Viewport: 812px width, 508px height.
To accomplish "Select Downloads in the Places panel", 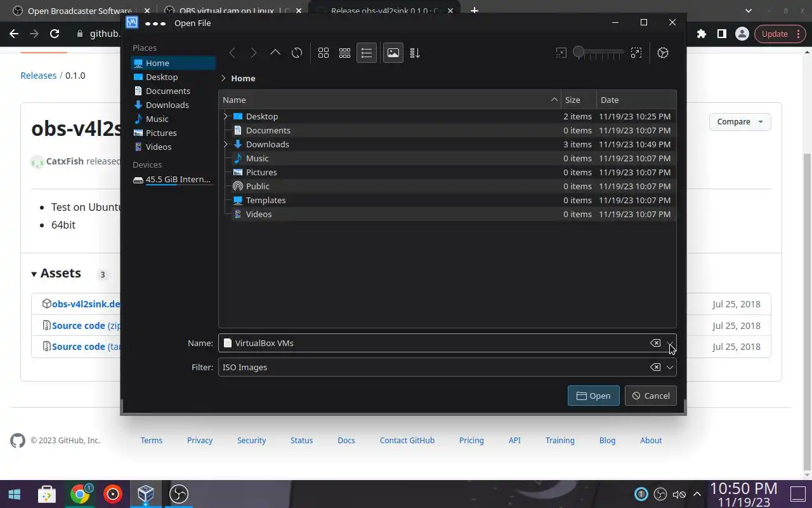I will 173,105.
